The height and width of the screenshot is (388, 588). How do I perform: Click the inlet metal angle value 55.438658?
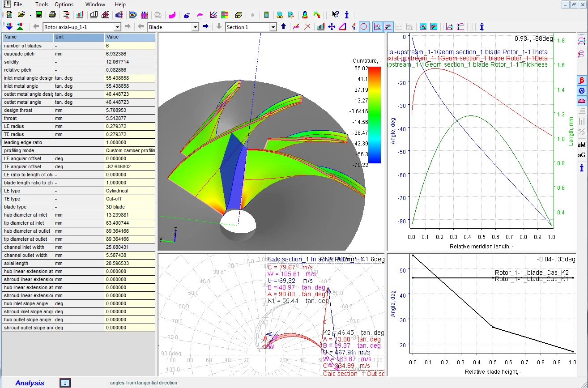(130, 86)
